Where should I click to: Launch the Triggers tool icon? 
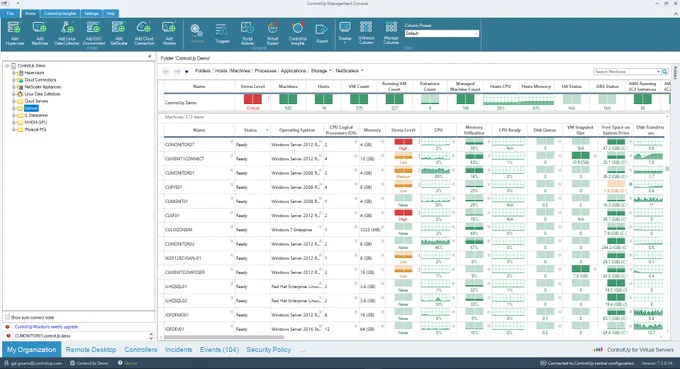click(x=222, y=33)
